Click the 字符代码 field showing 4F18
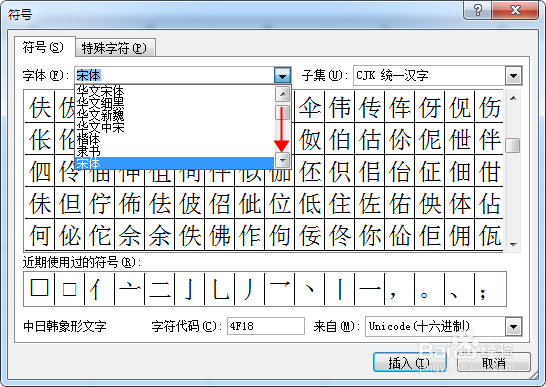 point(266,326)
